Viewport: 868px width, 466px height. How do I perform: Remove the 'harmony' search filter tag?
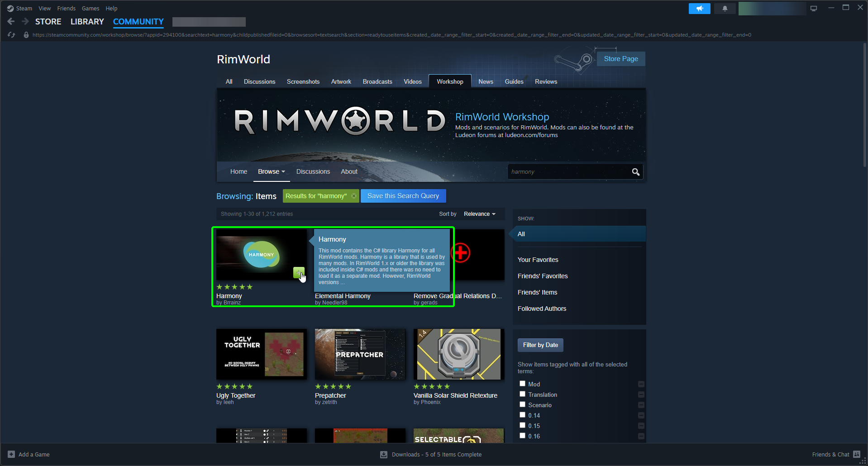[354, 196]
